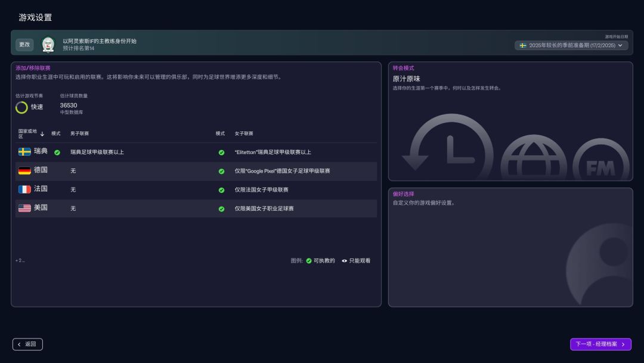Toggle Germany women's league playable checkmark

(x=221, y=171)
